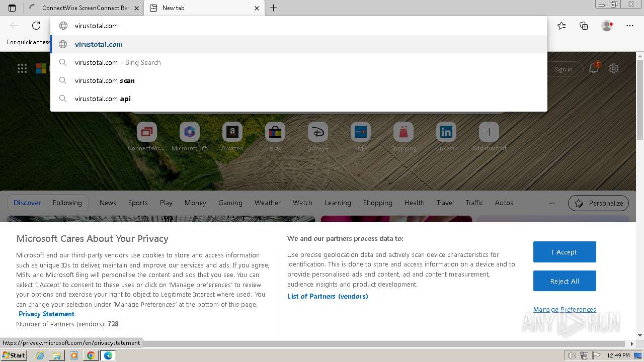This screenshot has width=644, height=362.
Task: Open the notifications bell
Action: pos(594,68)
